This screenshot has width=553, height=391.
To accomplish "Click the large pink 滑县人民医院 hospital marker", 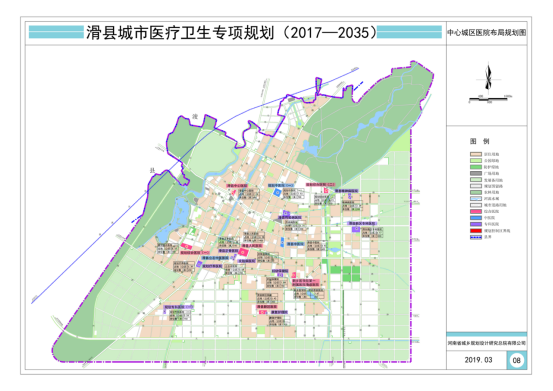I will click(x=243, y=251).
